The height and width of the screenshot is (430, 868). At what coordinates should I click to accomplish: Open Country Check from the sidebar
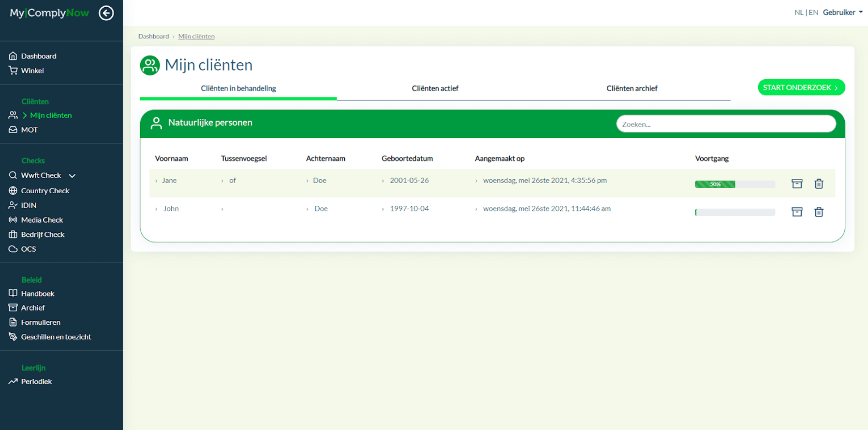(x=45, y=191)
